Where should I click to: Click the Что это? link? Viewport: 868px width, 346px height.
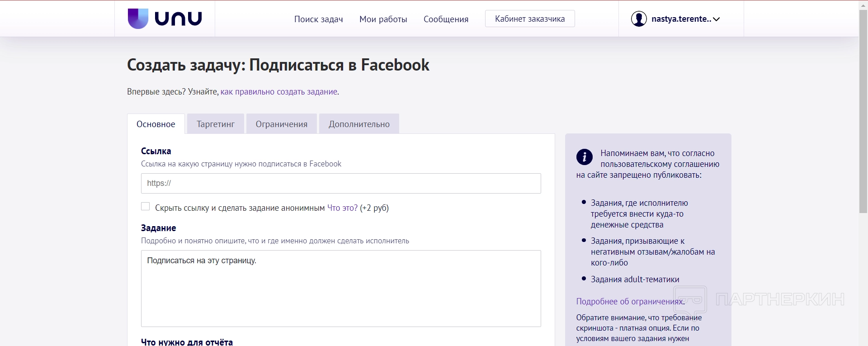pyautogui.click(x=342, y=208)
